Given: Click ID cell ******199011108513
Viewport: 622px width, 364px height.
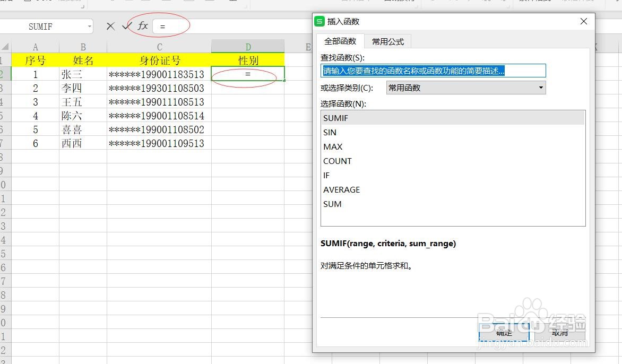Looking at the screenshot, I should pyautogui.click(x=159, y=101).
